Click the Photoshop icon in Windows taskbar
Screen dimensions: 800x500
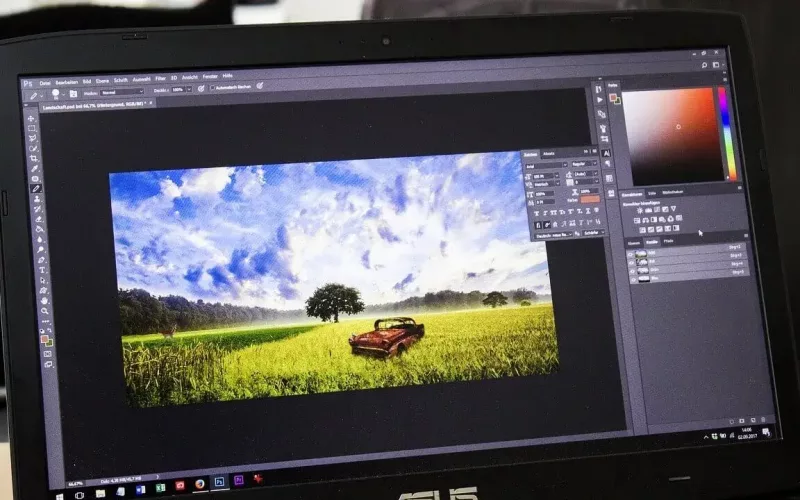coord(219,481)
